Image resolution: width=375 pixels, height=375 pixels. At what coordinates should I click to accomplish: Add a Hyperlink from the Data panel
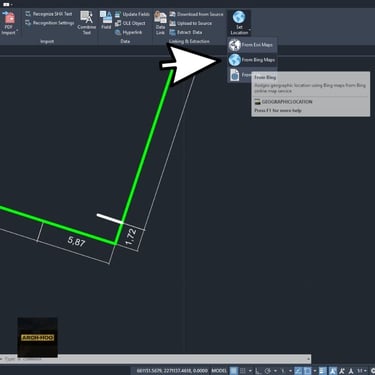129,32
